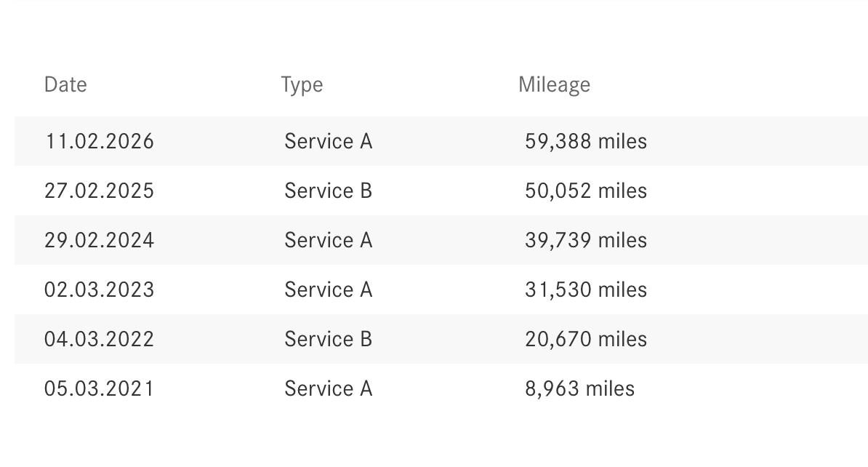The image size is (868, 467).
Task: Click the 8,963 miles mileage entry
Action: (579, 388)
